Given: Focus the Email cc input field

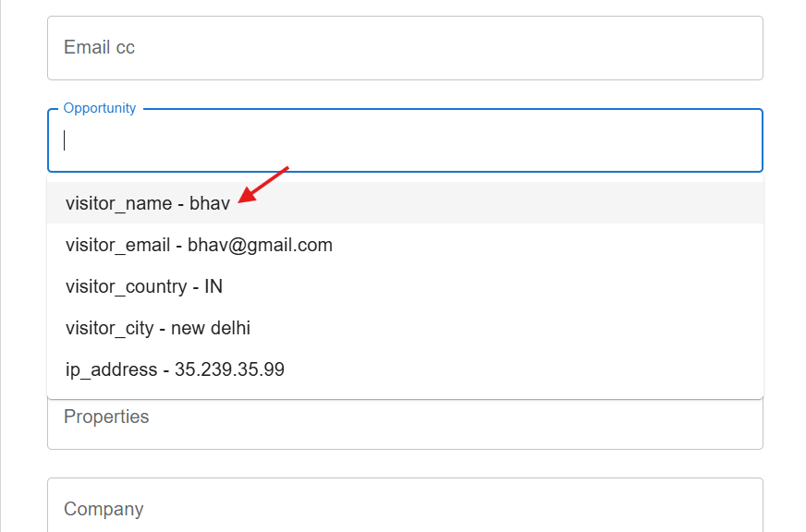Looking at the screenshot, I should [405, 48].
